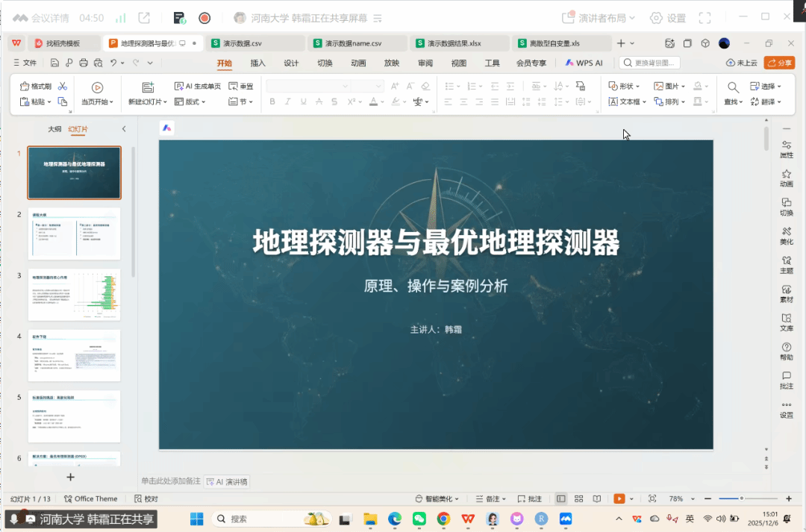Click the Find (查找) magnifier icon

pyautogui.click(x=733, y=87)
